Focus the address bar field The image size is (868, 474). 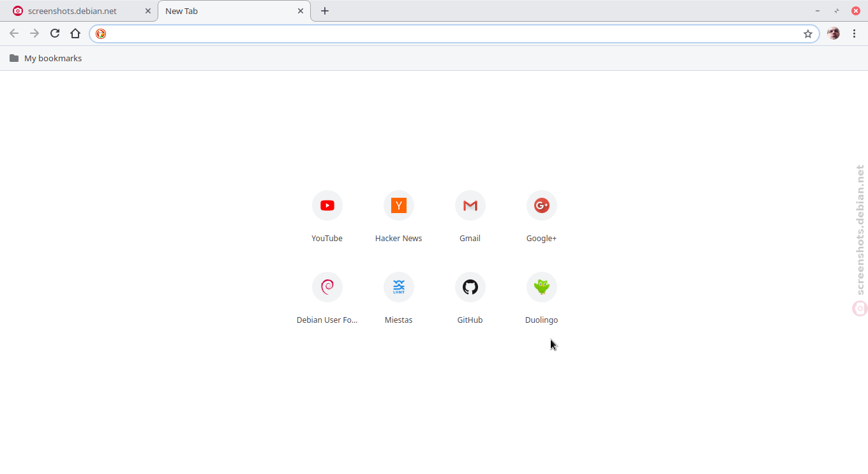pyautogui.click(x=454, y=34)
